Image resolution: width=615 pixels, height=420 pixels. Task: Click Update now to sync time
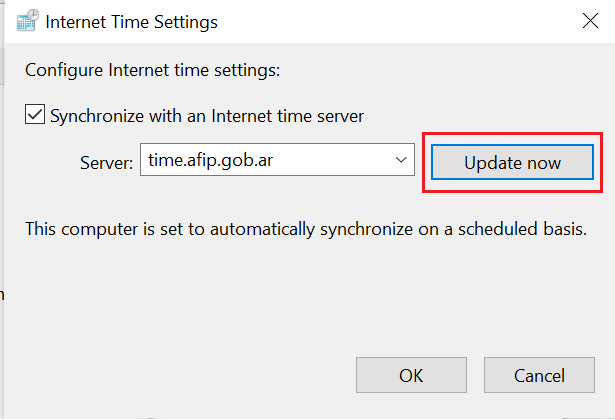512,162
